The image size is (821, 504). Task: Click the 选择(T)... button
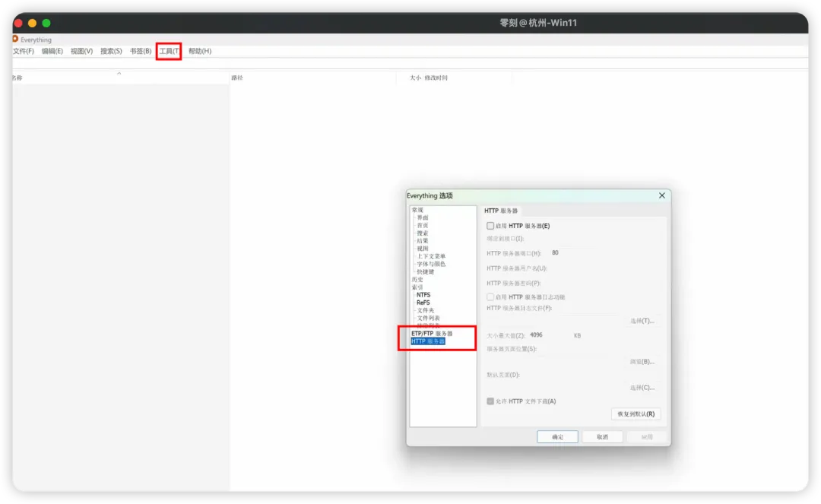coord(642,321)
